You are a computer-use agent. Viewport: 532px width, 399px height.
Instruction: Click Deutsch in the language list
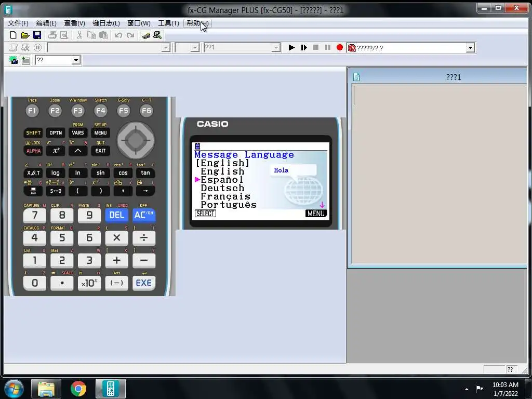point(222,188)
